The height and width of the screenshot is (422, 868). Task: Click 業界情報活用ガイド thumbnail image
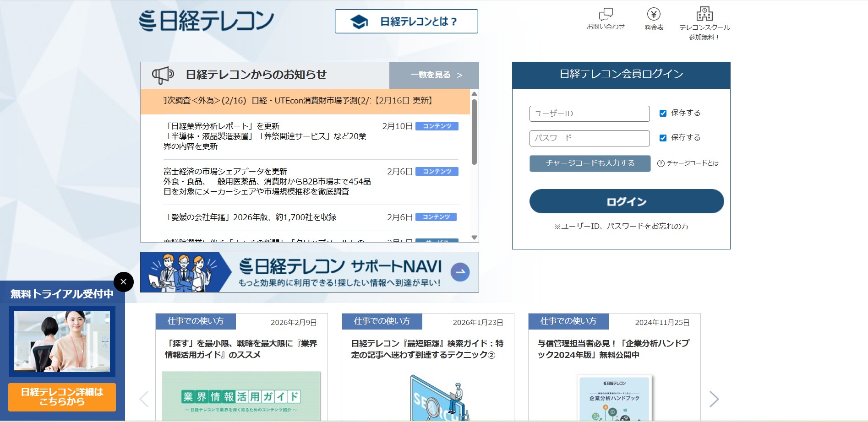241,396
